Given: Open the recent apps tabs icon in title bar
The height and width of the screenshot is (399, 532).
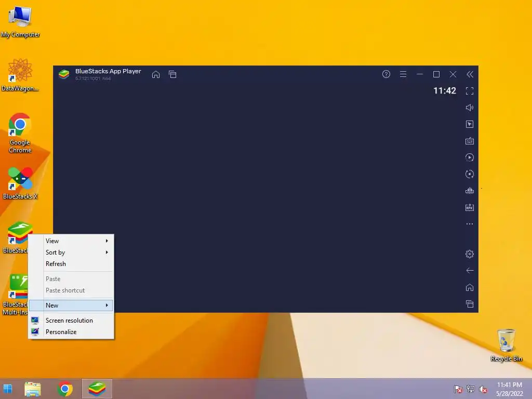Looking at the screenshot, I should pyautogui.click(x=172, y=74).
